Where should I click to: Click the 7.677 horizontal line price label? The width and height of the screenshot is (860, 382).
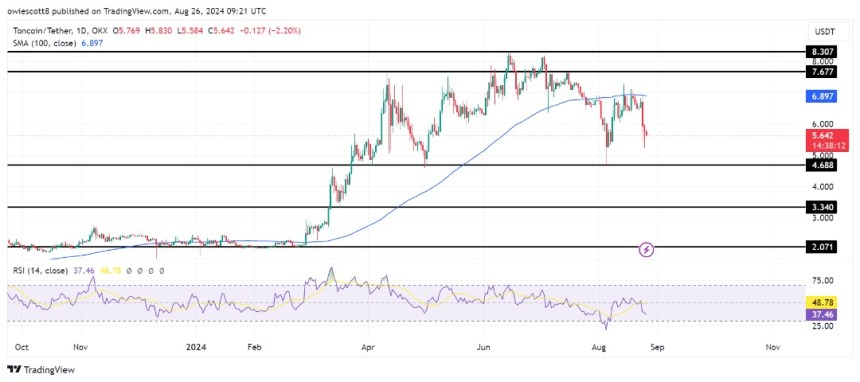coord(821,72)
